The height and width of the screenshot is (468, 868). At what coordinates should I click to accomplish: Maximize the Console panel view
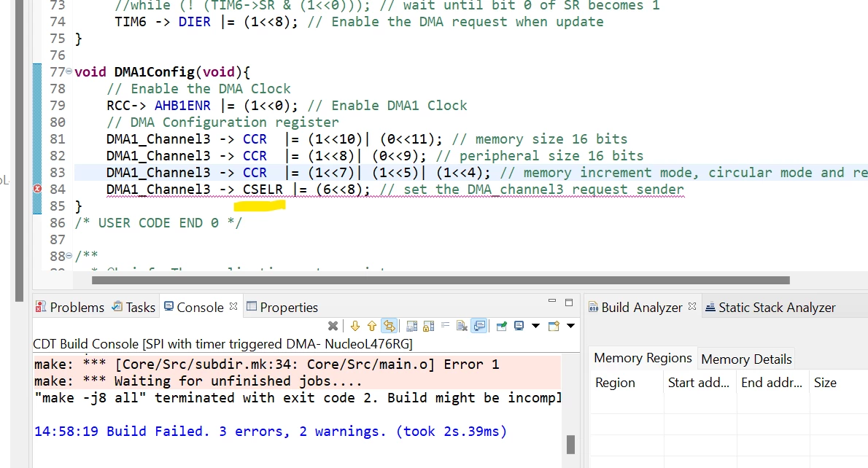click(x=568, y=302)
